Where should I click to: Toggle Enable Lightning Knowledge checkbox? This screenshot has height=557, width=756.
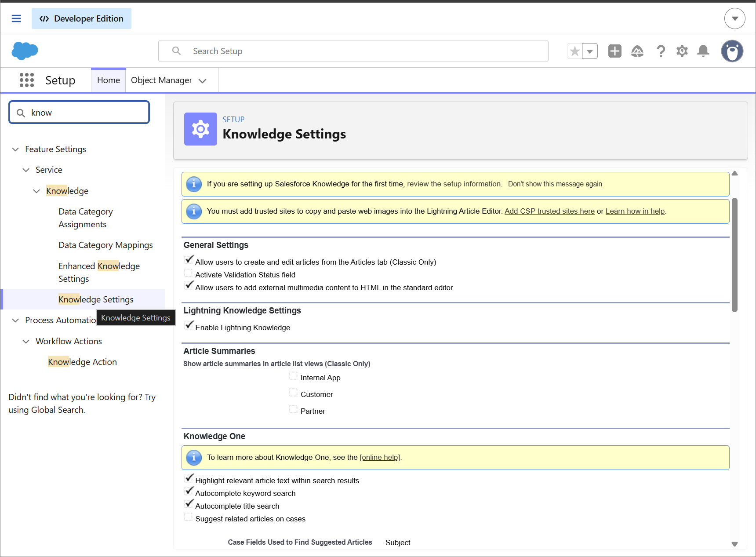(189, 326)
